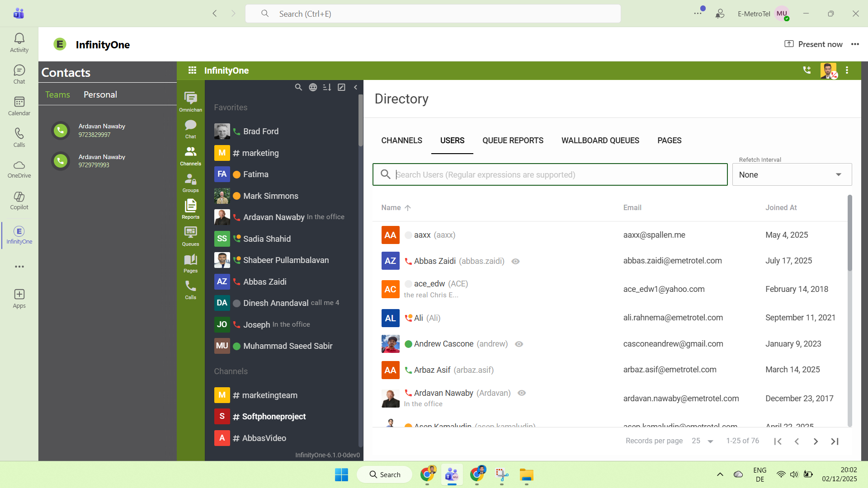Open Reports in InfinityOne sidebar
868x488 pixels.
coord(190,210)
